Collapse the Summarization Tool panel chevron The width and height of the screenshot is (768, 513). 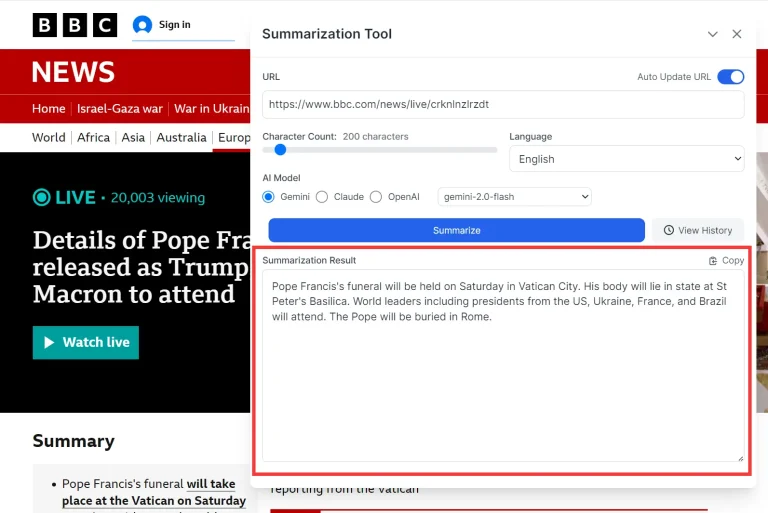(x=713, y=34)
